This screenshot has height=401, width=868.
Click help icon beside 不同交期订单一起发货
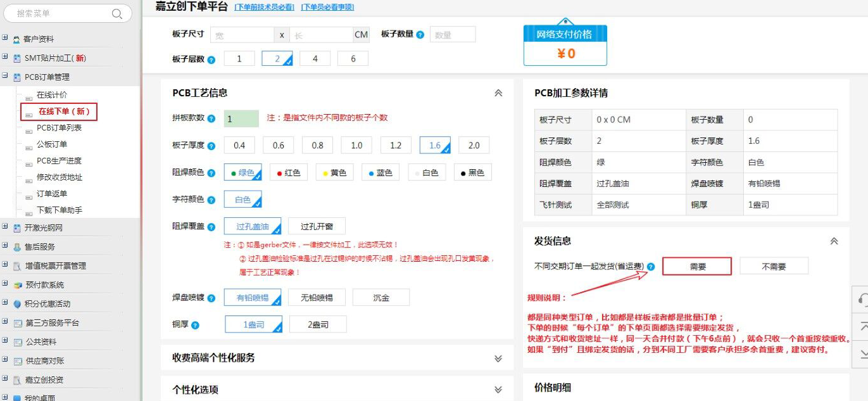651,267
